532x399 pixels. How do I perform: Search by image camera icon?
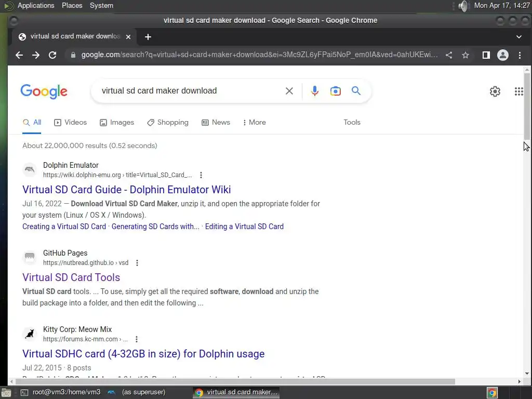[336, 91]
